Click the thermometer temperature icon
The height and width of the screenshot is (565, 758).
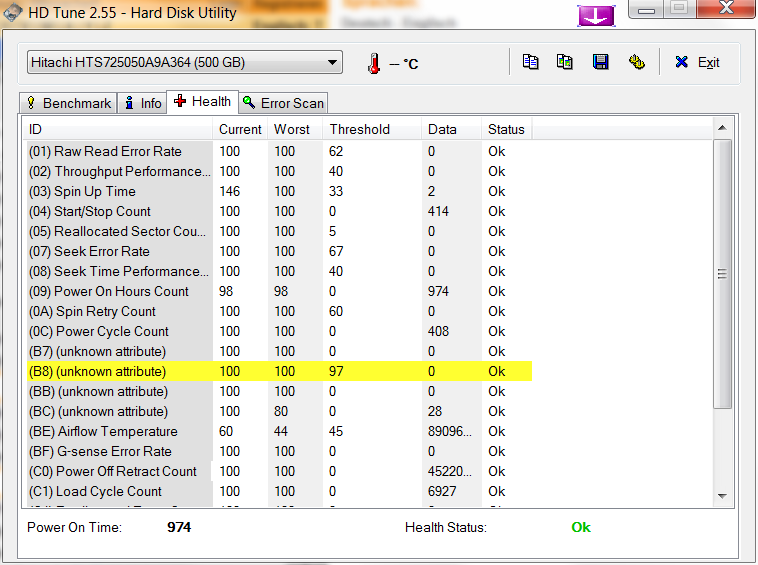(374, 63)
